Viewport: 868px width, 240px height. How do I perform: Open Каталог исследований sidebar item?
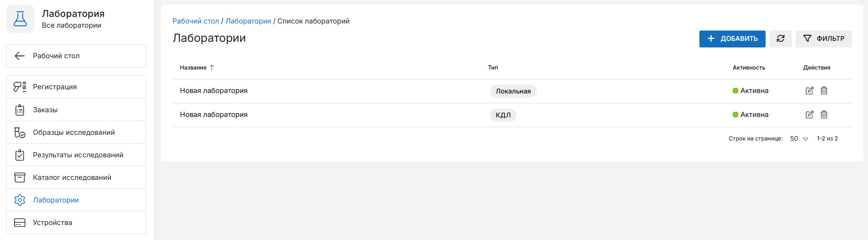pos(72,178)
